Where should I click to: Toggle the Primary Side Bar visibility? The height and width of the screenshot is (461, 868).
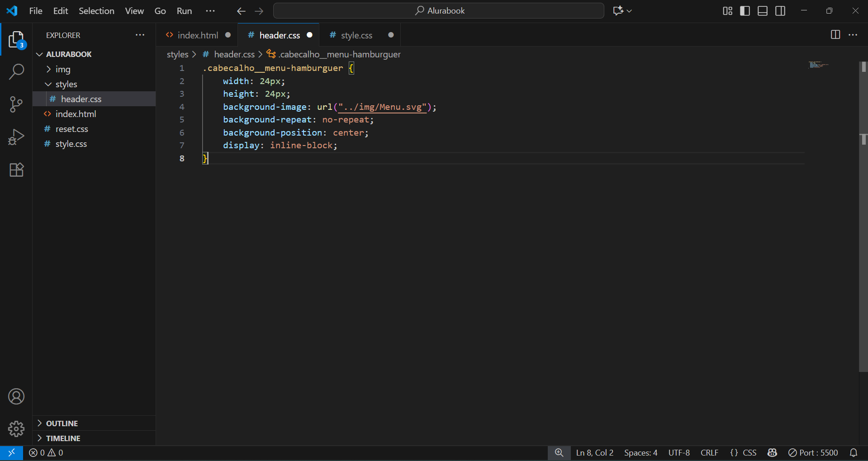coord(745,11)
